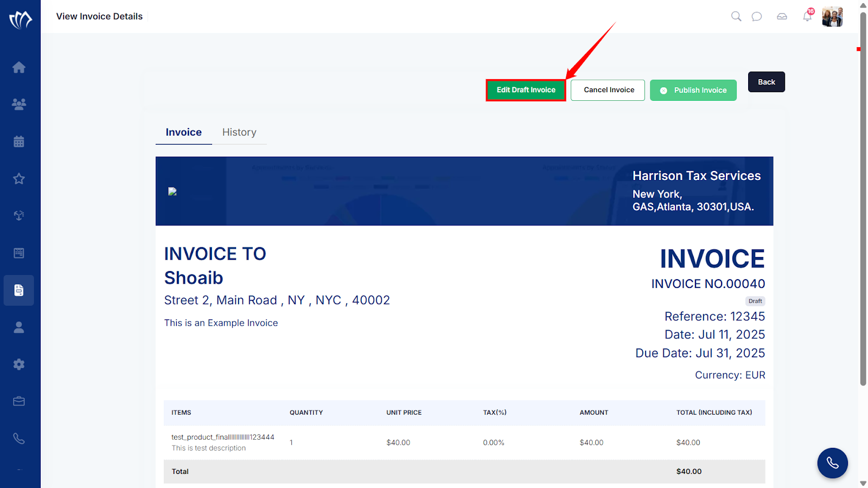Open the package cube icon in sidebar
The width and height of the screenshot is (868, 488).
19,216
